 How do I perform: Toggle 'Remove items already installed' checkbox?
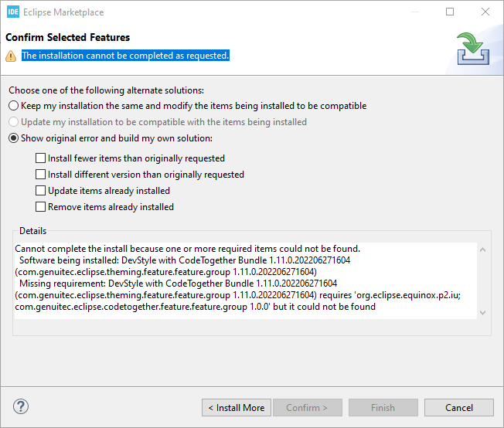[x=40, y=206]
